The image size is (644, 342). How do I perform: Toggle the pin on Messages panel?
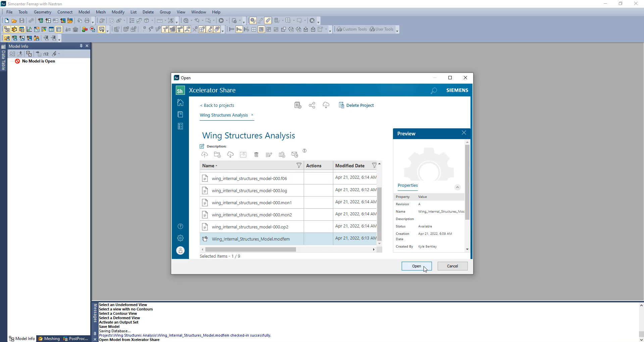pos(95,333)
